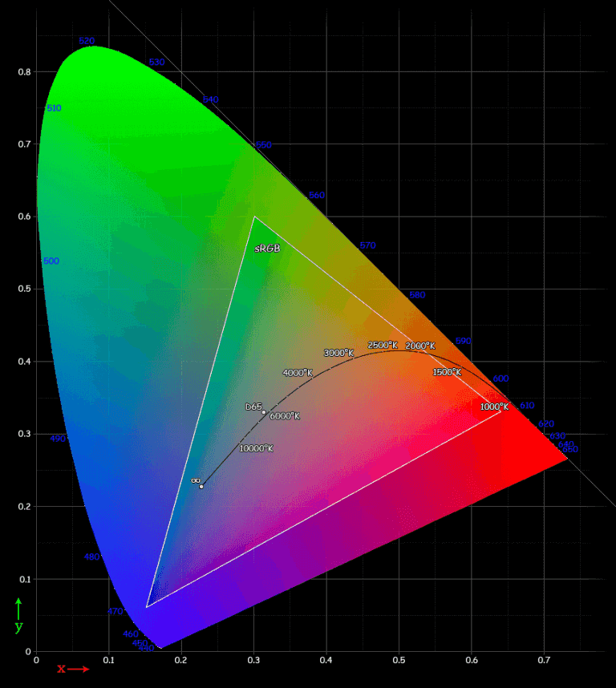Choose the 3000°K Planckian locus label
Image resolution: width=616 pixels, height=688 pixels.
[x=338, y=353]
